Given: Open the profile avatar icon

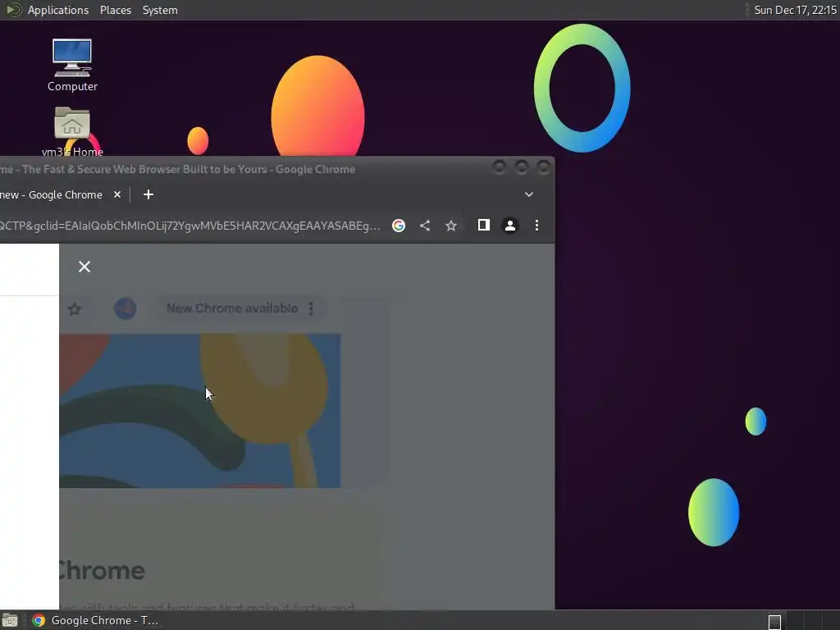Looking at the screenshot, I should (510, 226).
